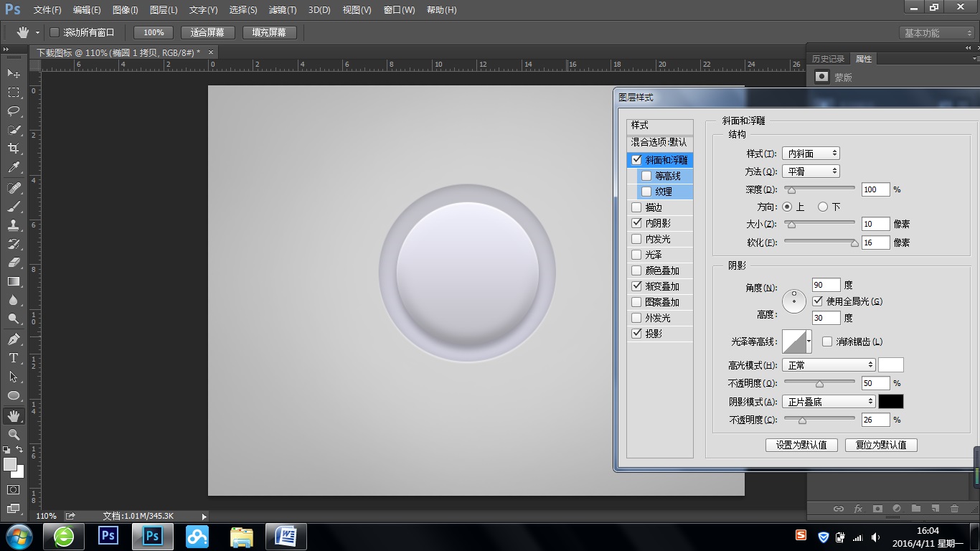The height and width of the screenshot is (551, 980).
Task: Create new adjustment layer icon
Action: (x=897, y=509)
